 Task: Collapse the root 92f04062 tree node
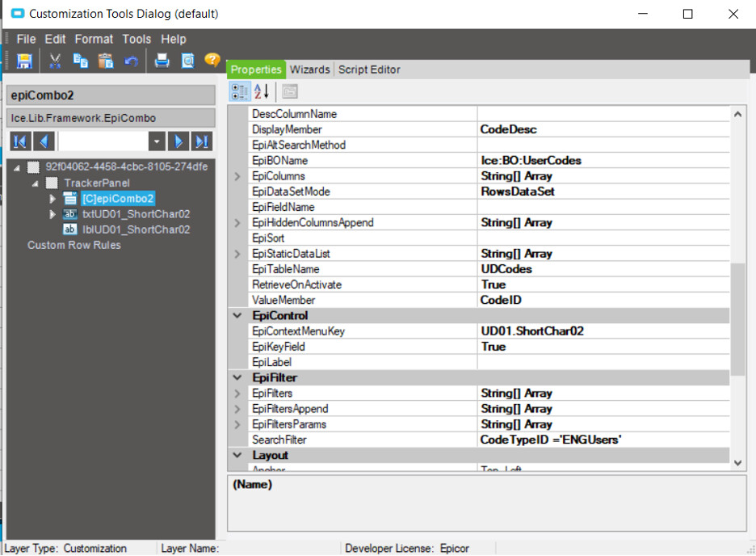coord(17,168)
